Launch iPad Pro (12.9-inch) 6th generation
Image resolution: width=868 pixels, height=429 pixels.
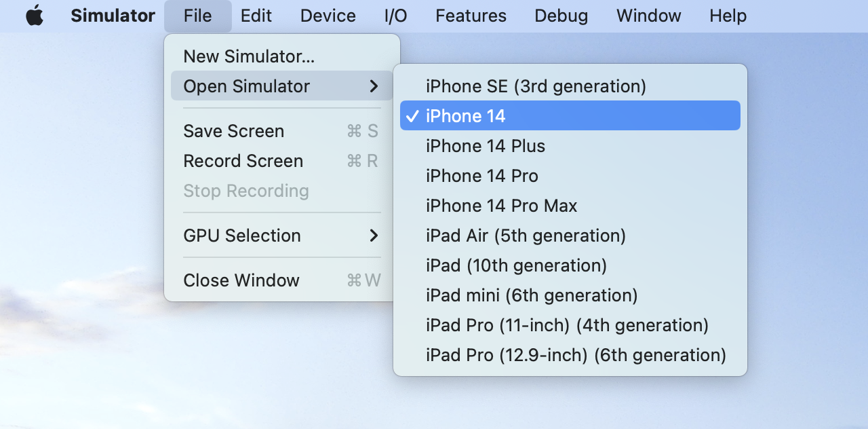pyautogui.click(x=570, y=355)
